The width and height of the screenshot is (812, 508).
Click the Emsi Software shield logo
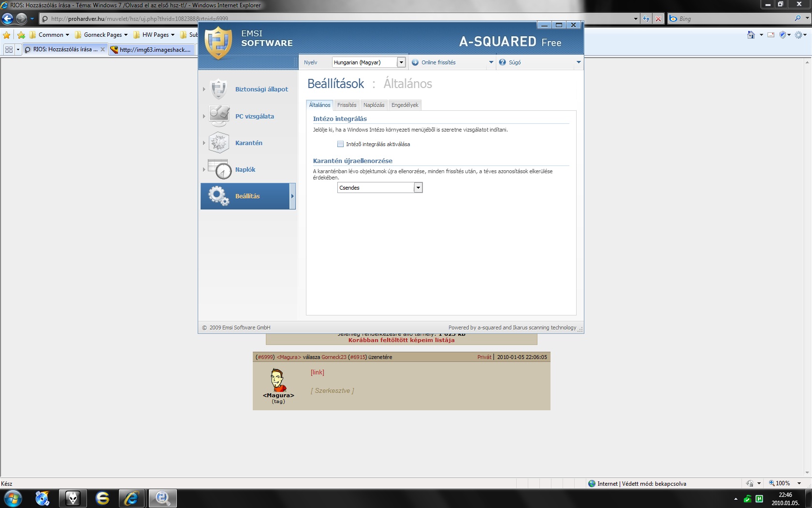218,43
